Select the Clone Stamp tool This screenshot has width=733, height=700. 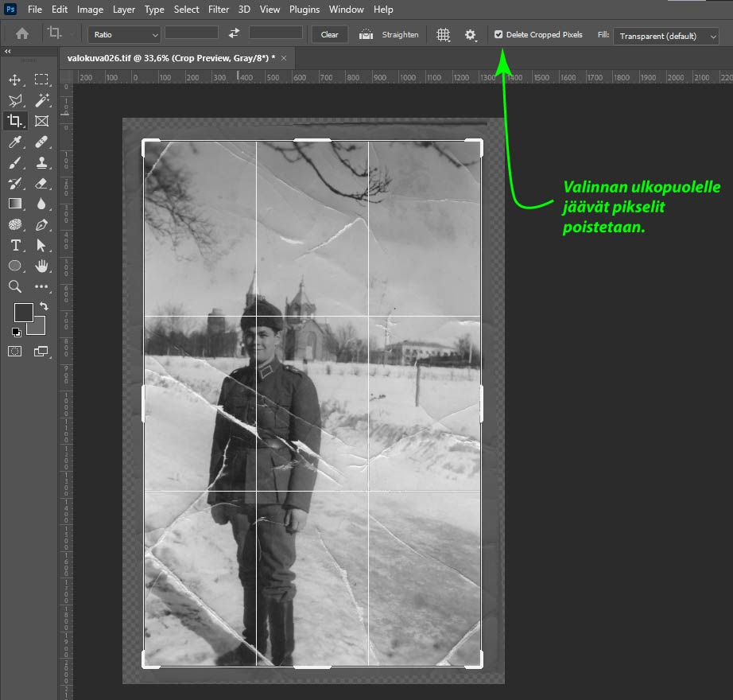[x=41, y=163]
